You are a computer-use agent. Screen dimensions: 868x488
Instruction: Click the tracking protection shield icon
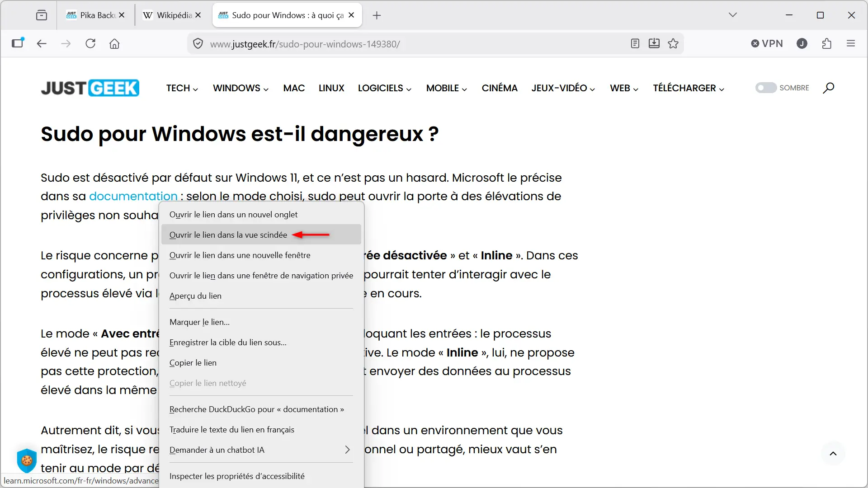198,43
